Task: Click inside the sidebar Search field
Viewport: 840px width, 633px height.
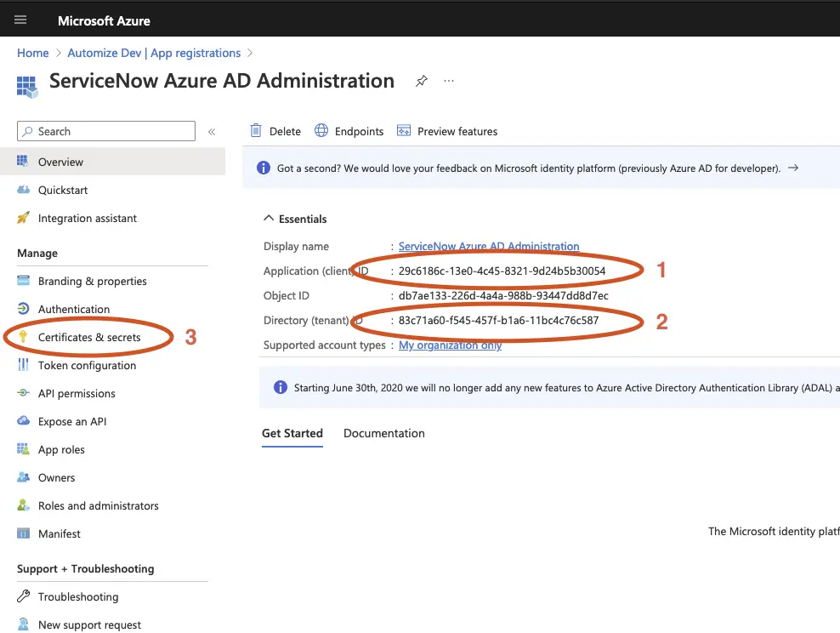Action: 111,132
